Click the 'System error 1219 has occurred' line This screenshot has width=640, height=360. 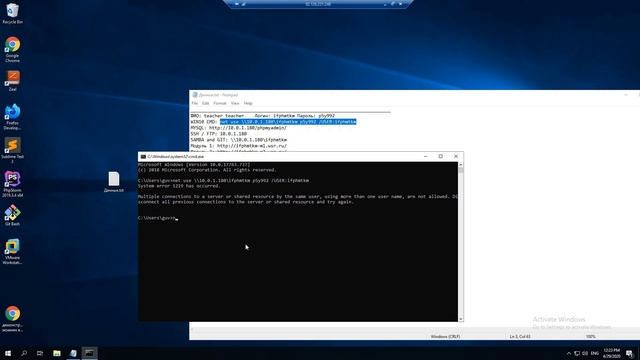tap(179, 186)
